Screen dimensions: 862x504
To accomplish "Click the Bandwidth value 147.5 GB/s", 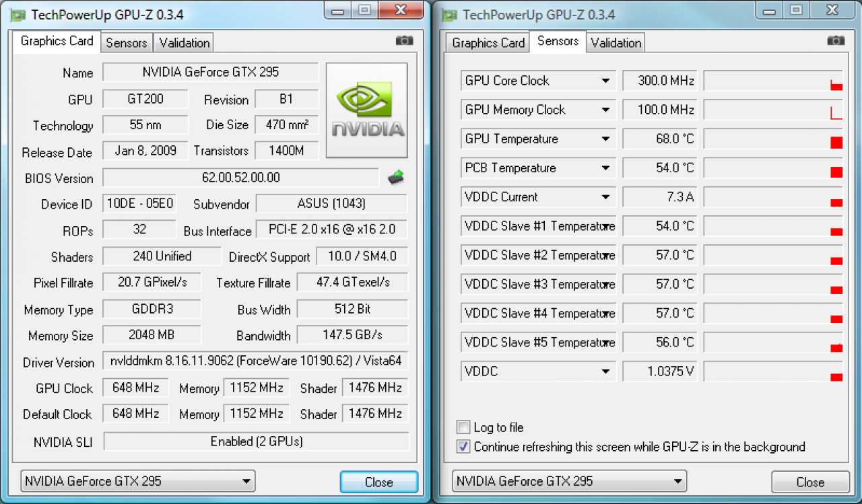I will click(x=352, y=334).
